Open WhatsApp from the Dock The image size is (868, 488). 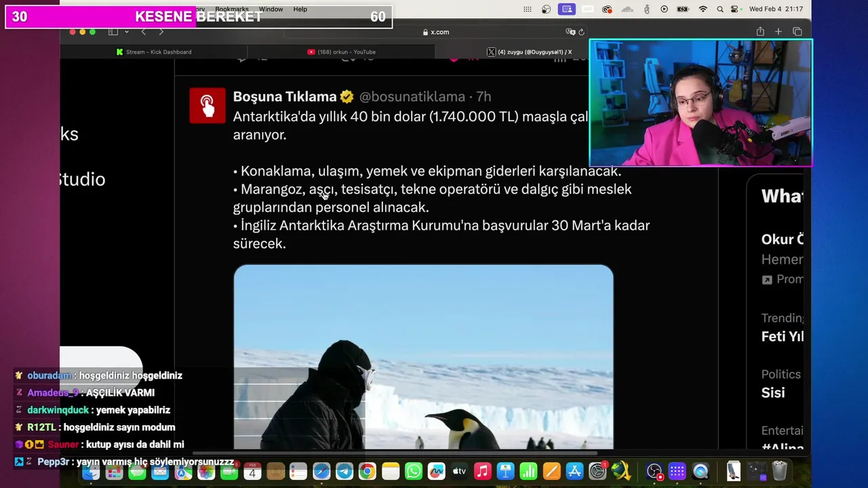pos(414,471)
